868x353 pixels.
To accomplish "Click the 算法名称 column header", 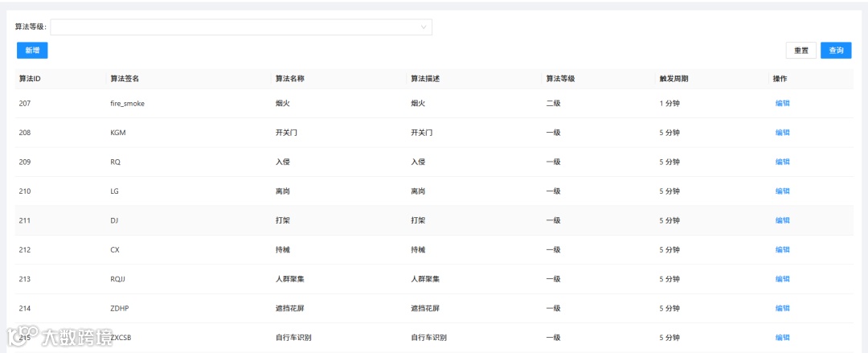I will coord(290,79).
